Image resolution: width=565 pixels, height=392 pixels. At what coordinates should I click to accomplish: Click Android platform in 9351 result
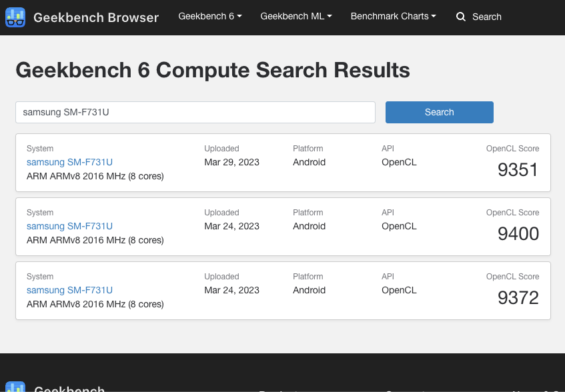(309, 163)
